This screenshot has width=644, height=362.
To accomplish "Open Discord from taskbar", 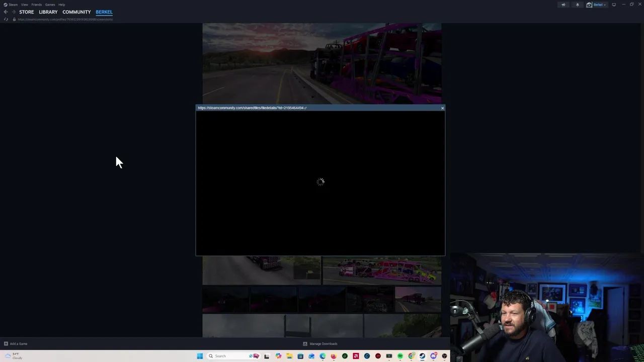I will (x=433, y=356).
